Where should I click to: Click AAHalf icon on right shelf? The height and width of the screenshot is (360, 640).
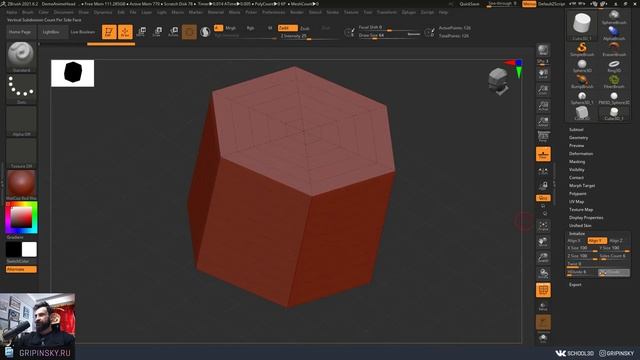coord(543,122)
